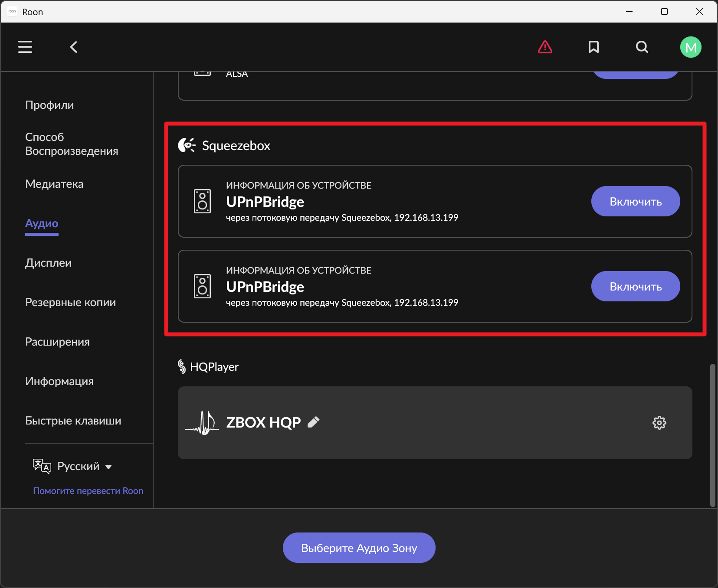Viewport: 718px width, 588px height.
Task: Open bookmarks from the top bar
Action: [x=593, y=47]
